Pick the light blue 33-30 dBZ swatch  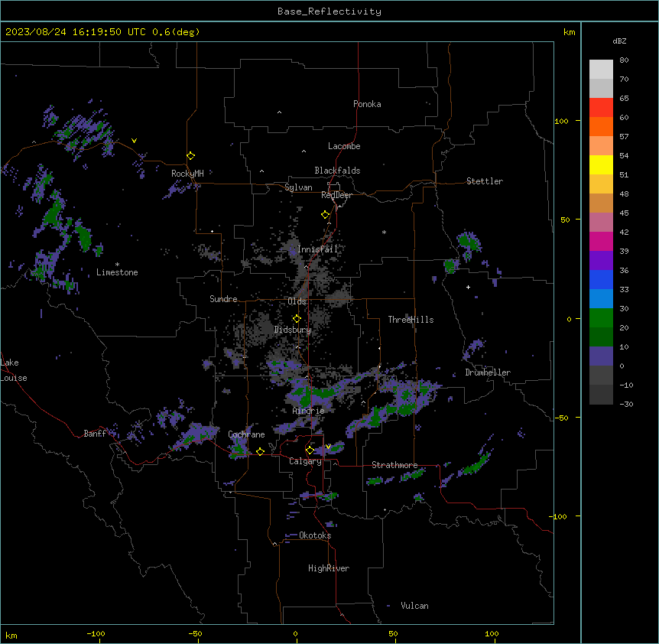601,299
